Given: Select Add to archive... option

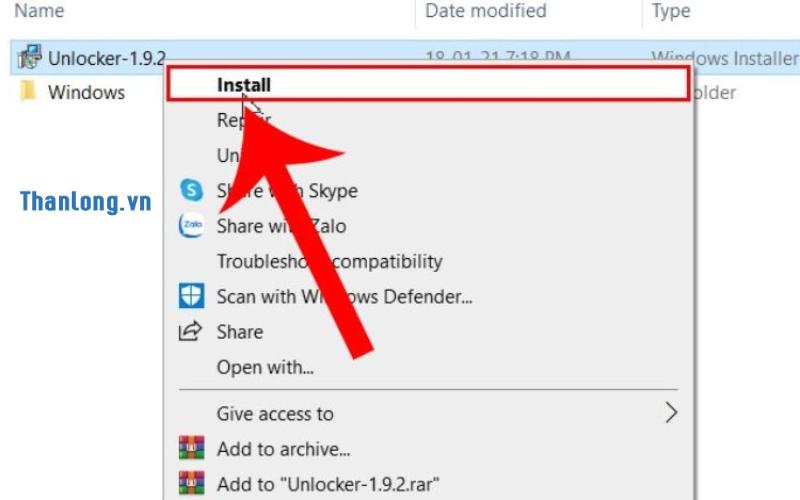Looking at the screenshot, I should pos(283,449).
